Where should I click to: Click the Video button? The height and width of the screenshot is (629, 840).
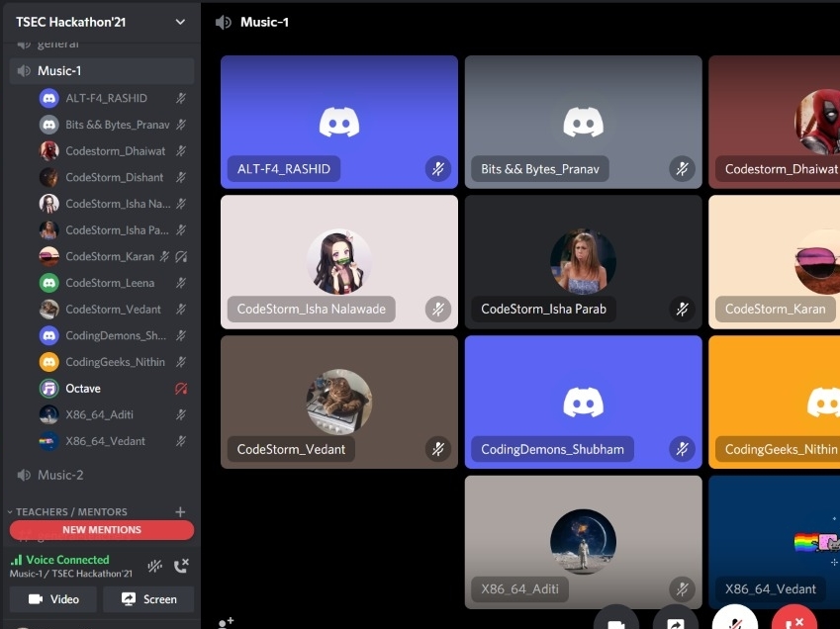(53, 599)
